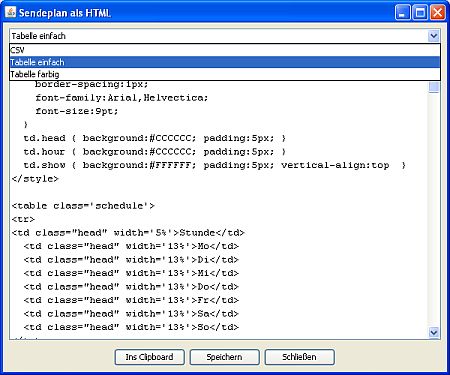Click the vertical scrollbar thumb
This screenshot has width=450, height=375.
(434, 87)
